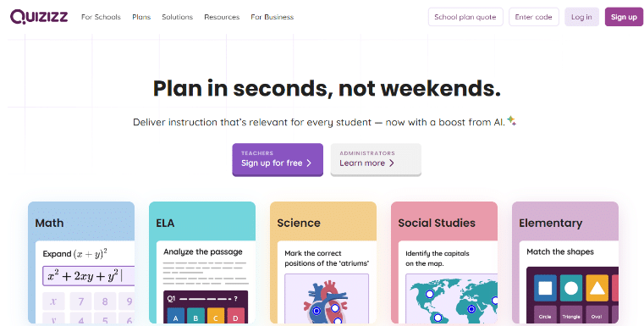
Task: Select the white triangle shape tile
Action: 597,288
